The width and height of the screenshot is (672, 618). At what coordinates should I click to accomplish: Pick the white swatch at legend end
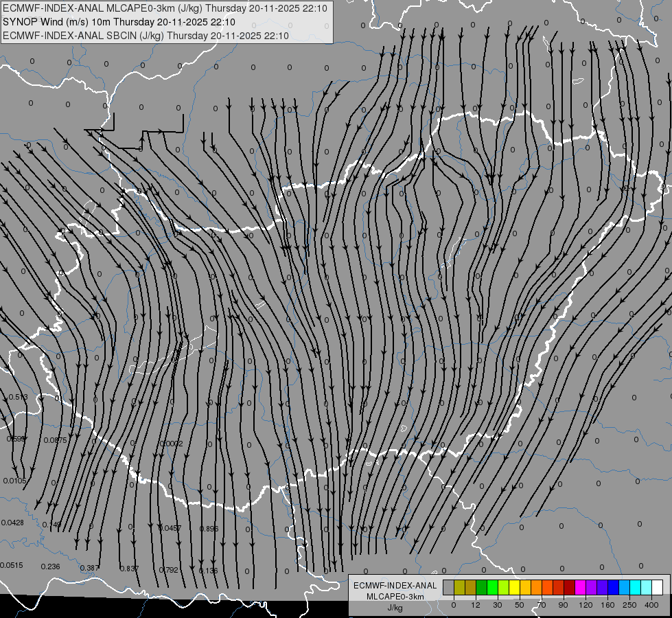click(657, 587)
